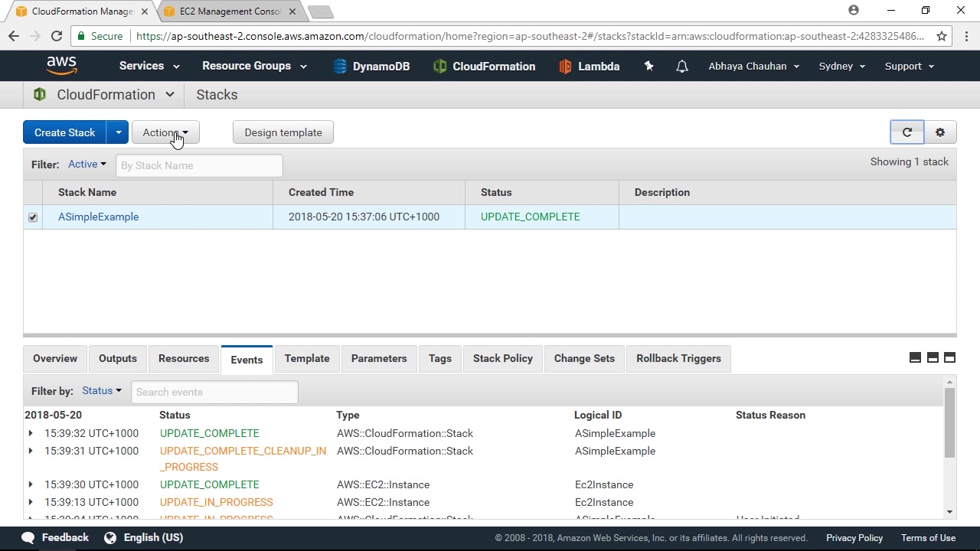
Task: Open the Sydney region selector
Action: point(842,66)
